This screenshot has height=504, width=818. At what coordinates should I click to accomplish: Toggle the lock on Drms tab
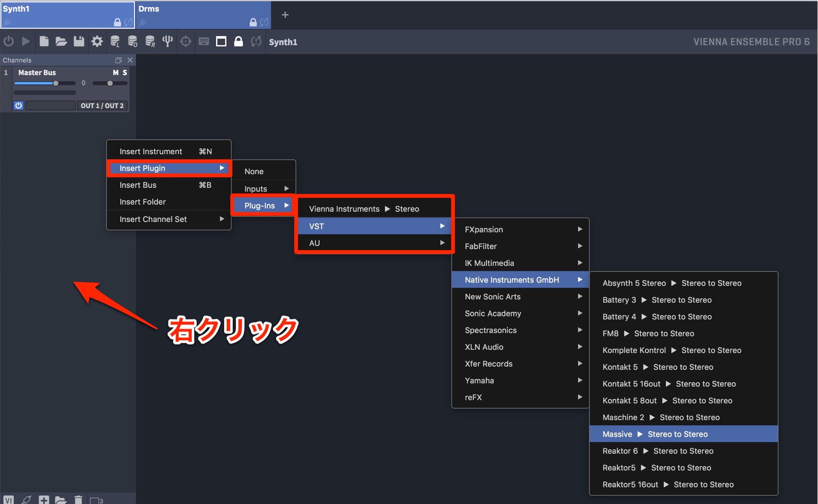click(253, 22)
